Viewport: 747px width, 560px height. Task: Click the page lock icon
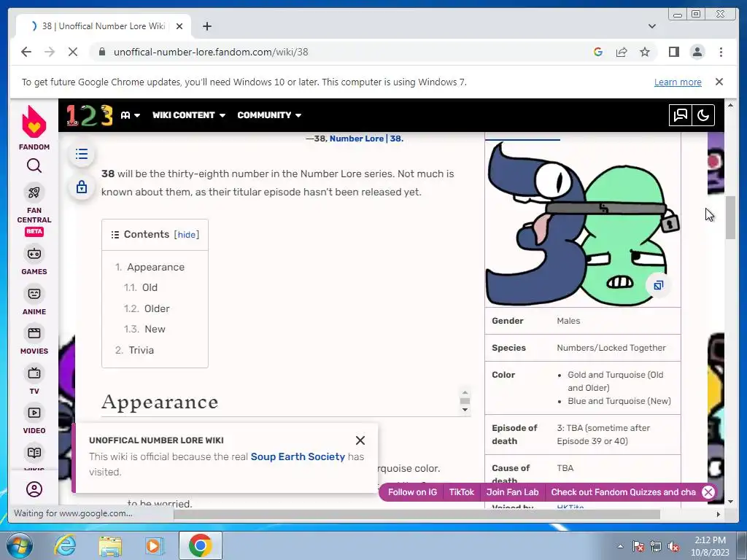[82, 187]
